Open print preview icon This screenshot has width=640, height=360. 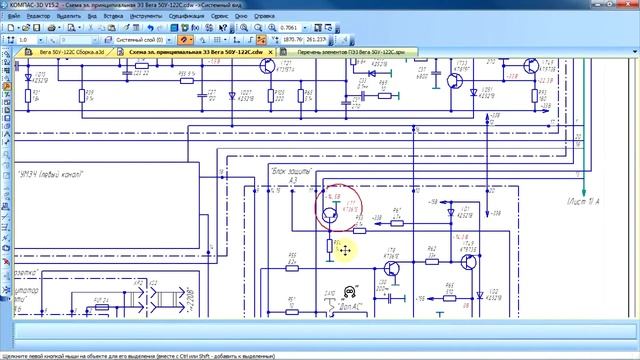[x=71, y=28]
